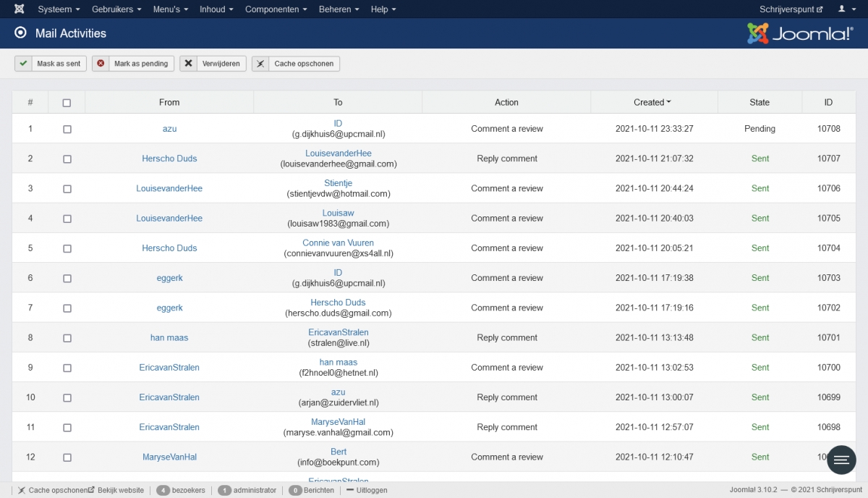The height and width of the screenshot is (498, 868).
Task: Click the Joomla! brand logo in header
Action: pos(799,33)
